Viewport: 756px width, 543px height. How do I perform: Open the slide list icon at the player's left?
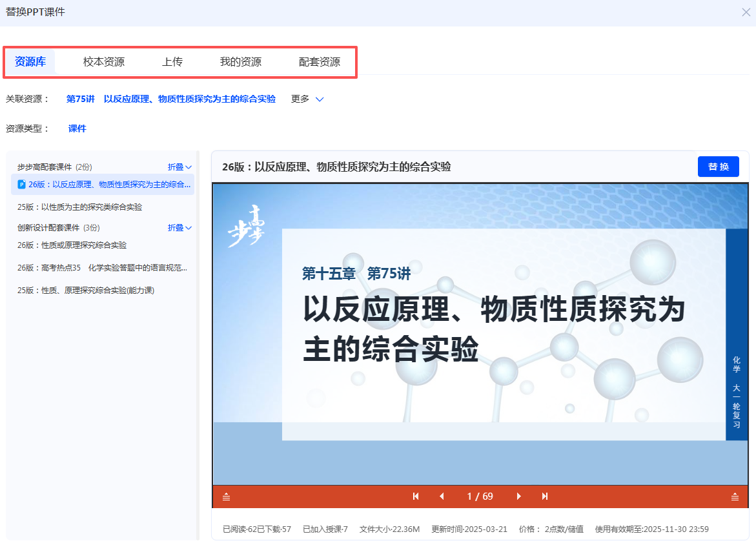pos(226,497)
